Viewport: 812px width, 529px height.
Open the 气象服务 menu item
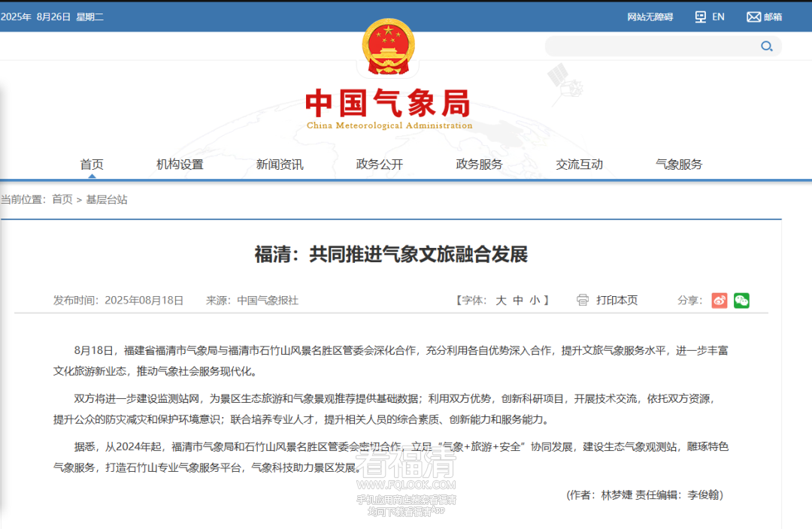(679, 165)
